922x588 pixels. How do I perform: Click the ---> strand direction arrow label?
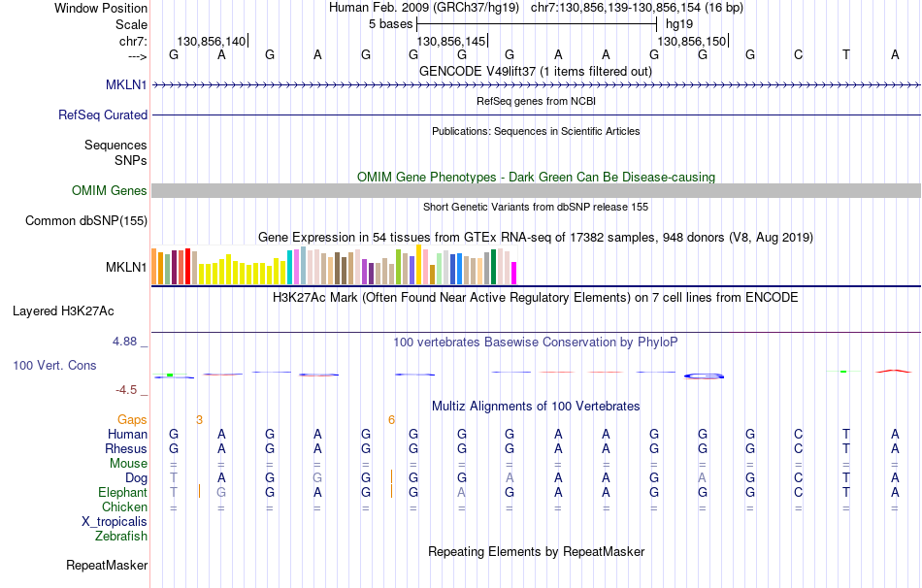[137, 57]
